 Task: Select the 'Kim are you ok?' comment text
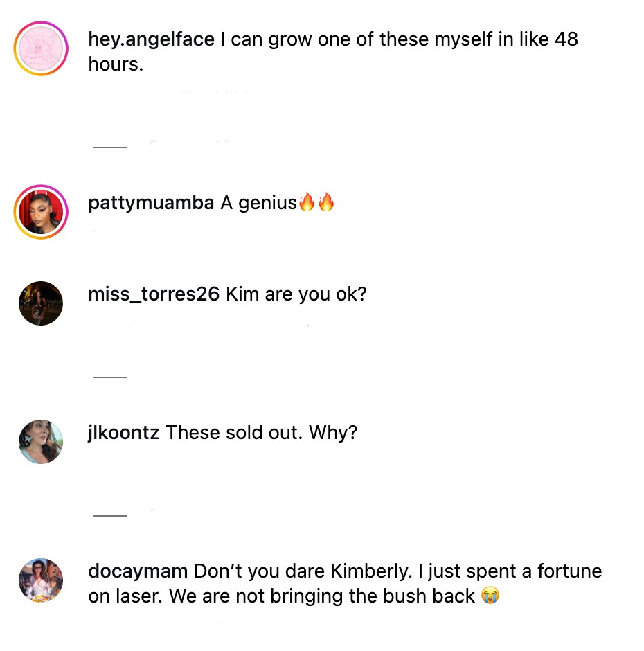[295, 294]
